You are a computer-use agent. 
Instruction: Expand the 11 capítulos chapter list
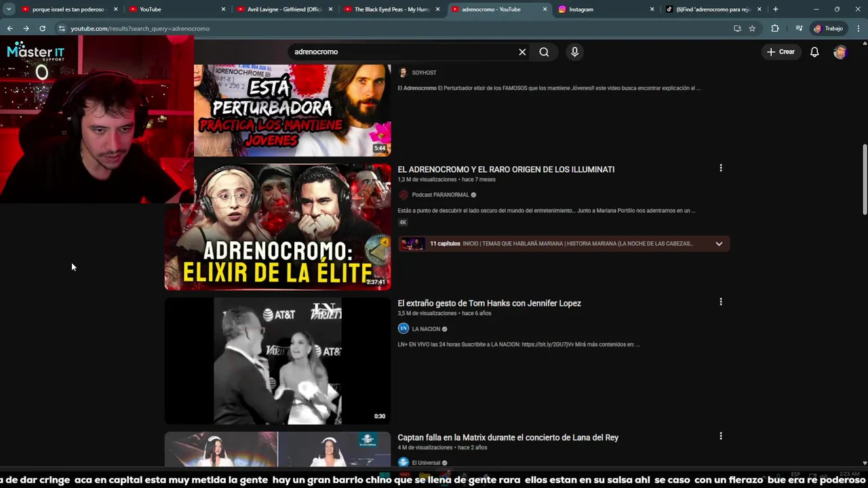click(719, 244)
